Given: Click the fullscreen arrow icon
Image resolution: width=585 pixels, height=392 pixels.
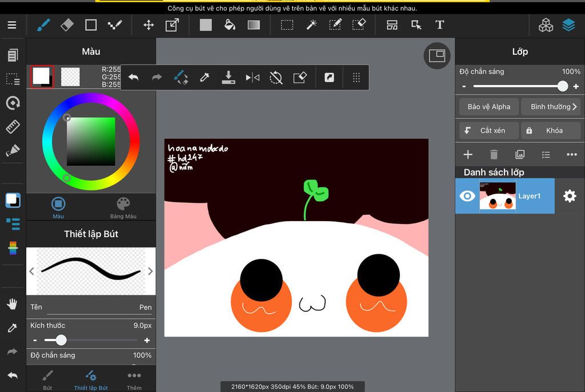Looking at the screenshot, I should coord(329,78).
